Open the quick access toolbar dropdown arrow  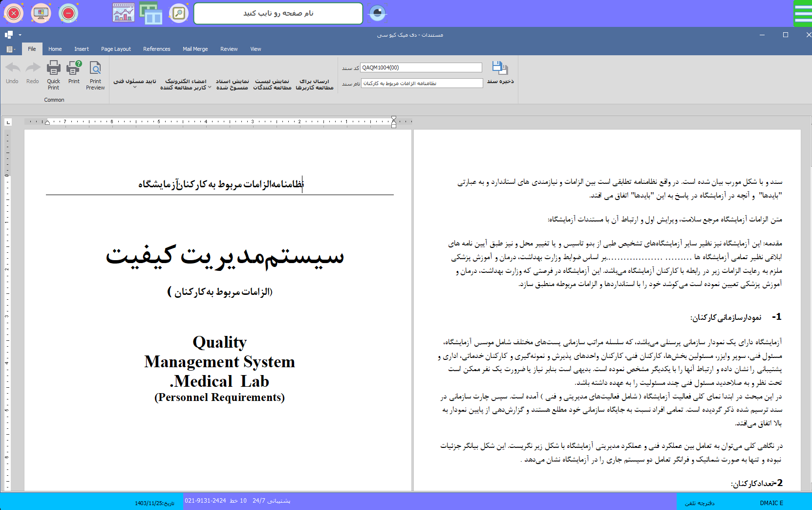click(20, 35)
